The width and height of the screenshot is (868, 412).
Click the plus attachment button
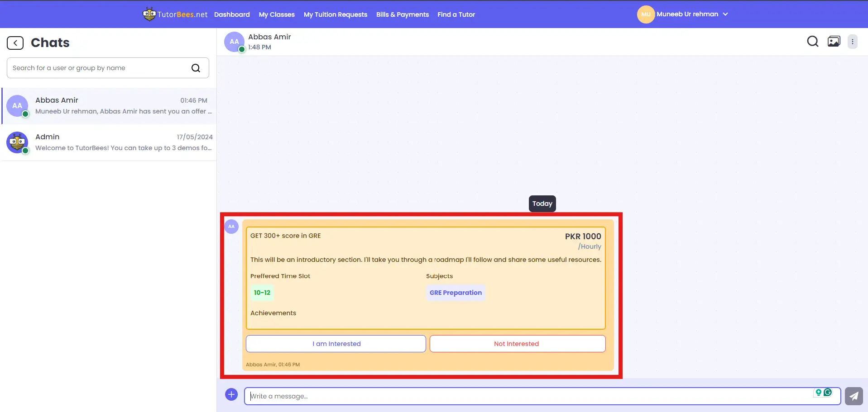231,394
